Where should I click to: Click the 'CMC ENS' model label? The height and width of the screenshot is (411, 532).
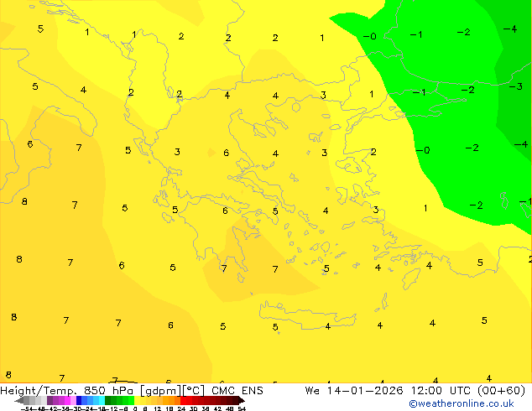click(x=237, y=391)
